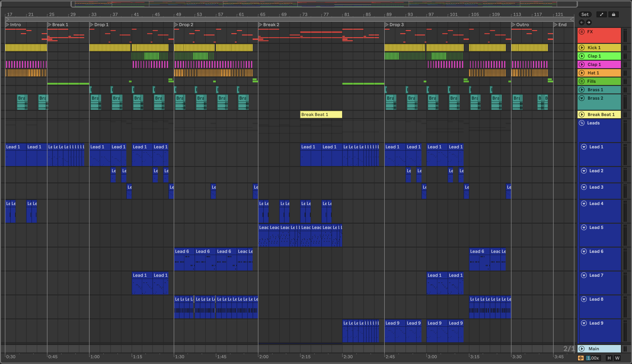
Task: Unfold the pink Clap 1 track
Action: [582, 64]
